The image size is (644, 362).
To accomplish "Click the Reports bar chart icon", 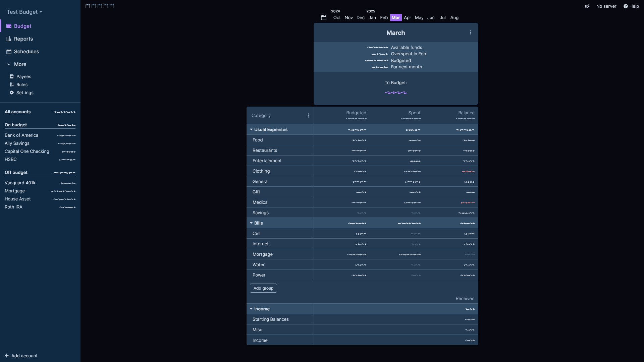I will pos(9,39).
